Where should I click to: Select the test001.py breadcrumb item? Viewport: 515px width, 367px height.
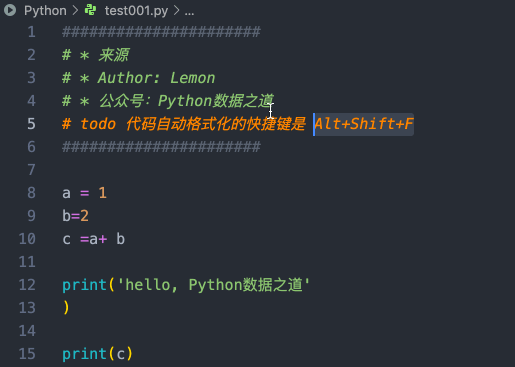click(x=136, y=11)
